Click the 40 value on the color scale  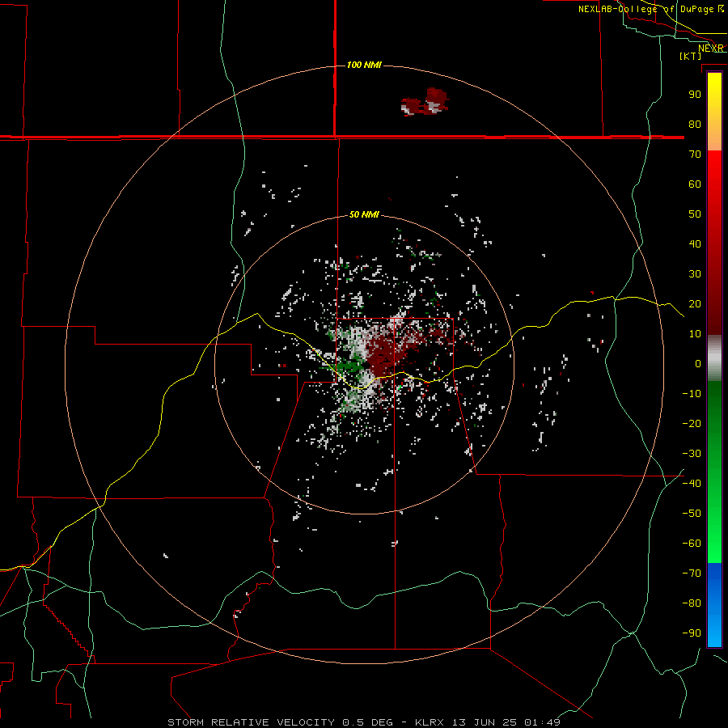(695, 243)
